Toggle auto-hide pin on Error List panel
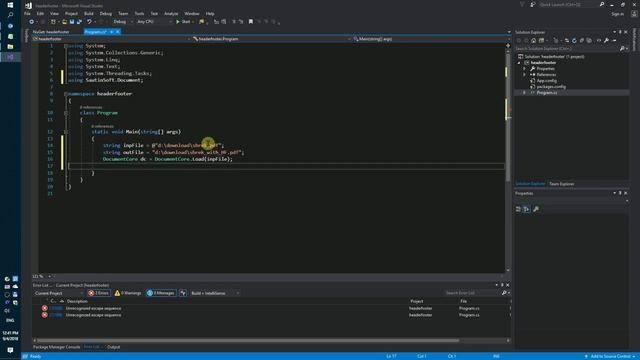This screenshot has width=640, height=360. click(x=502, y=285)
